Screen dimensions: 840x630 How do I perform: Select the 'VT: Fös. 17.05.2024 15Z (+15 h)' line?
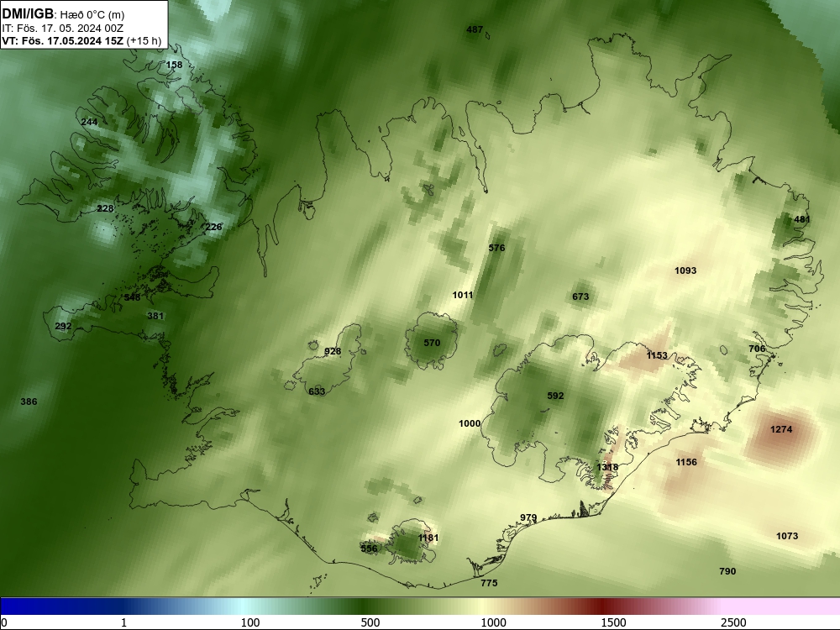pos(81,40)
